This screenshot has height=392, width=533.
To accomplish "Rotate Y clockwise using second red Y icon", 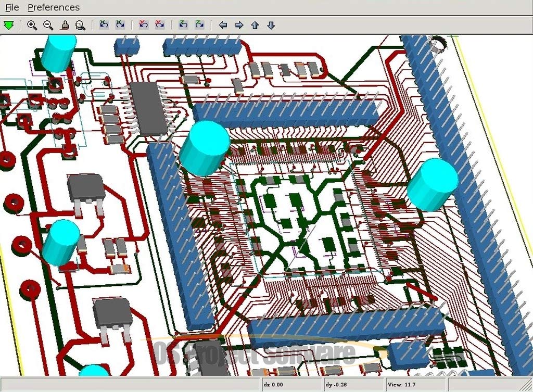I will 160,25.
